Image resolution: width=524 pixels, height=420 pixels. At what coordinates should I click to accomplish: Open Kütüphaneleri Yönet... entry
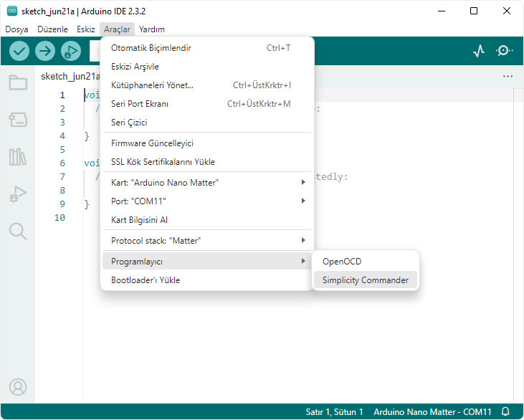tap(207, 85)
